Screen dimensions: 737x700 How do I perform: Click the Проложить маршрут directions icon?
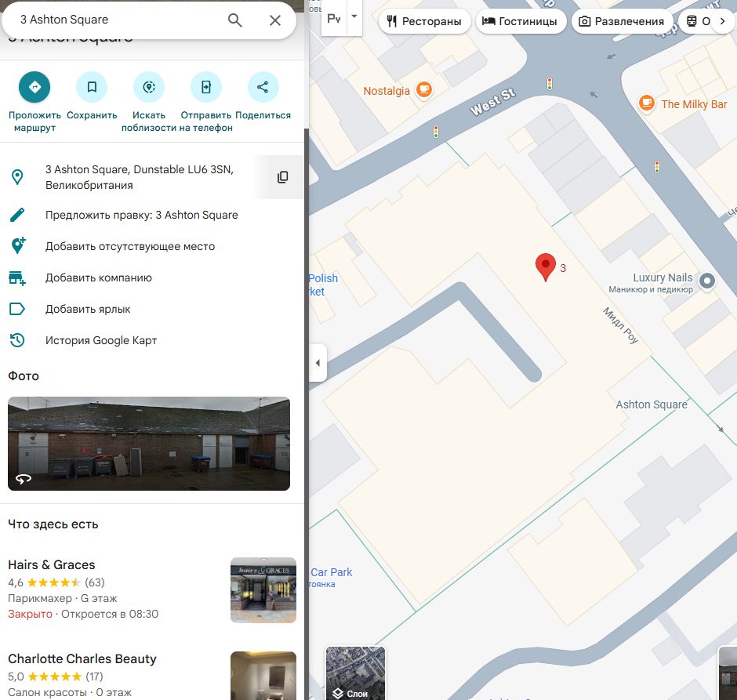pos(34,87)
